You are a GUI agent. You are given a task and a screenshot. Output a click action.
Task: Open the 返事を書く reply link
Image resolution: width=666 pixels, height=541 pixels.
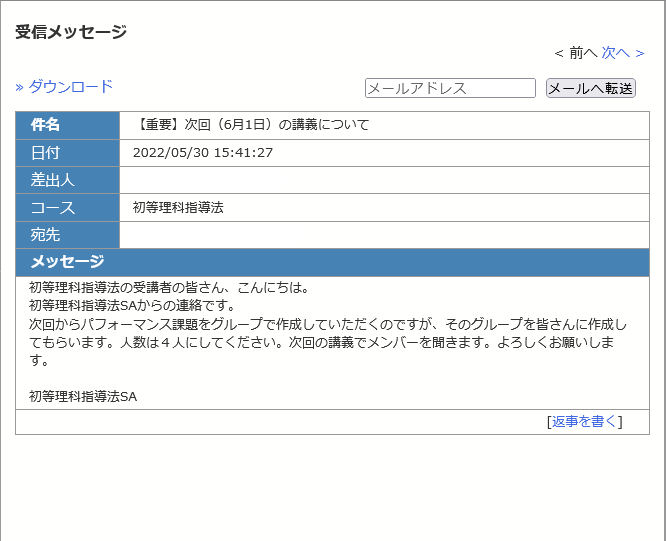pyautogui.click(x=585, y=421)
